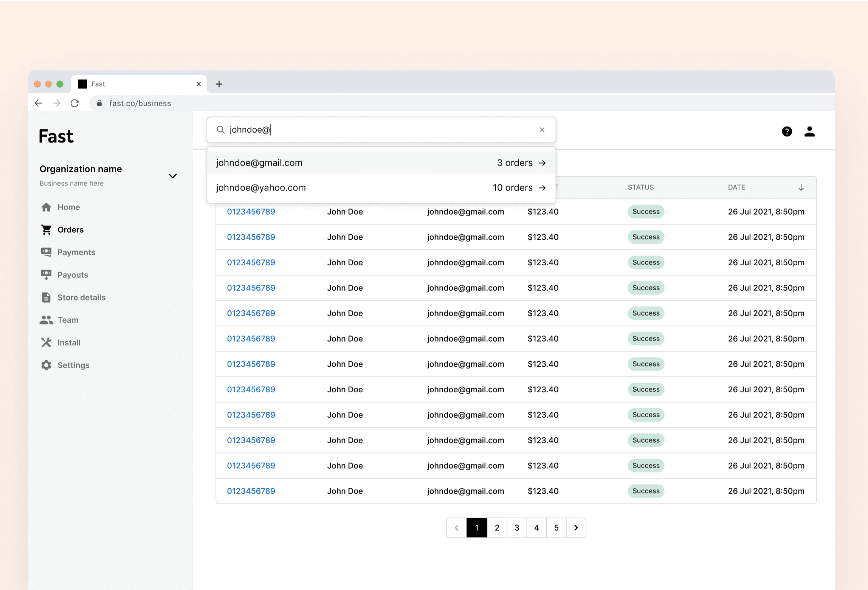Open a new browser tab
The width and height of the screenshot is (868, 590).
click(219, 84)
